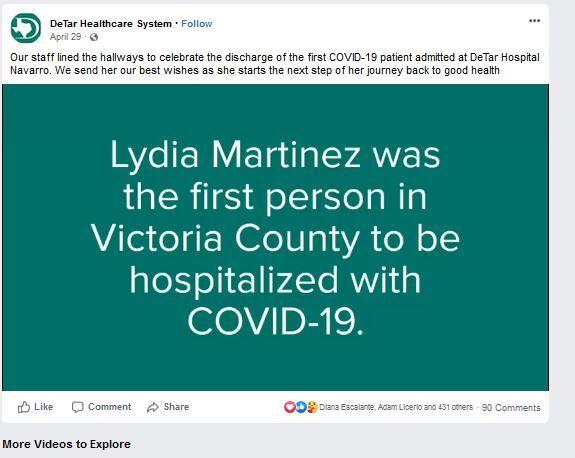
Task: Follow DeTar Healthcare System page
Action: pos(197,24)
